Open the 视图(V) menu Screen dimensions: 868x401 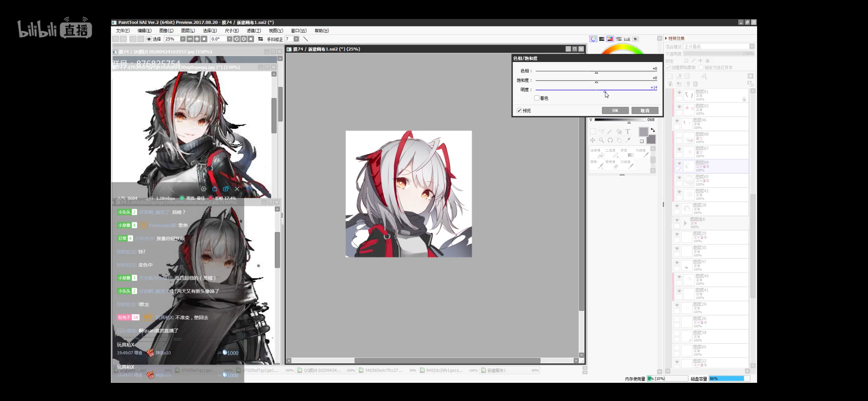pos(276,30)
